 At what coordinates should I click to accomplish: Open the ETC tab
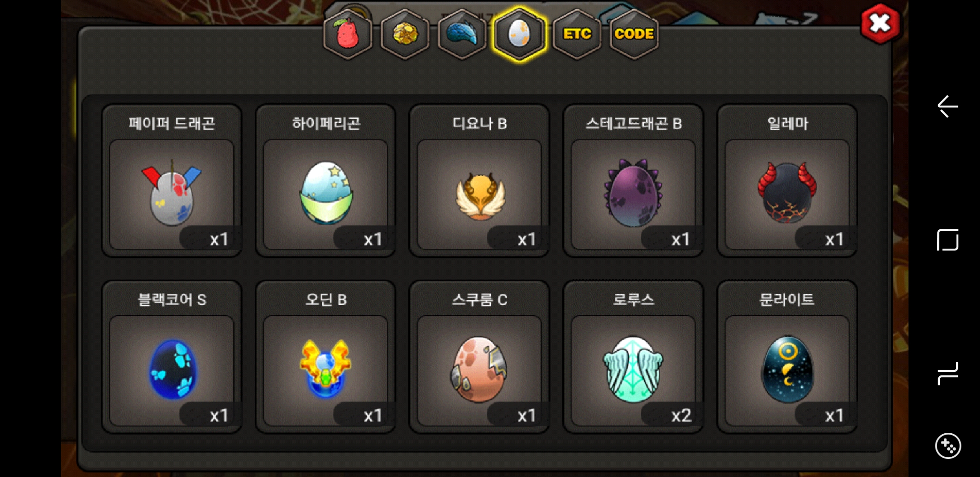[x=577, y=34]
